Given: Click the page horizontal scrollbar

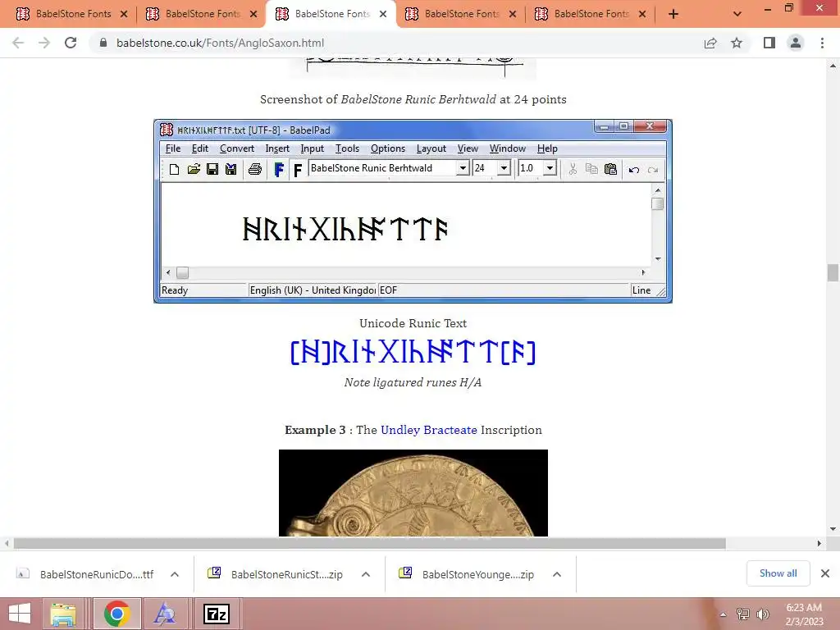Looking at the screenshot, I should click(370, 544).
